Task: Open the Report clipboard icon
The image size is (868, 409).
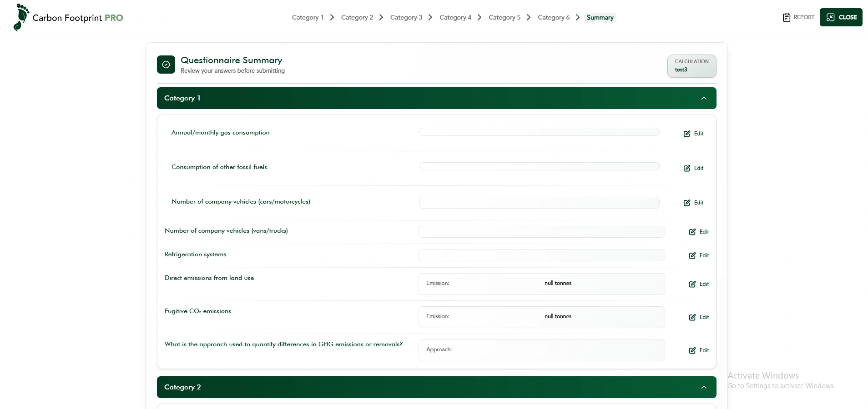Action: [x=786, y=17]
